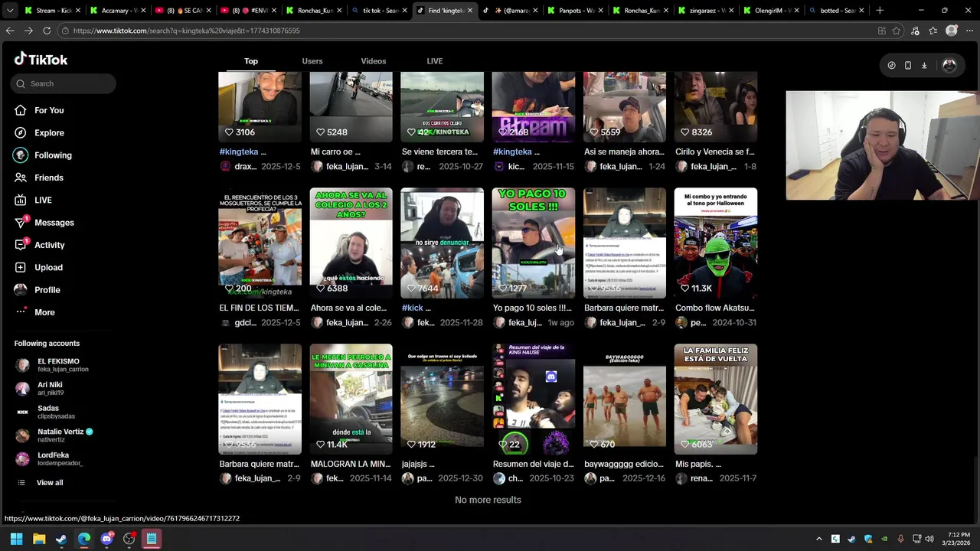
Task: Open Steam from the taskbar
Action: click(61, 539)
